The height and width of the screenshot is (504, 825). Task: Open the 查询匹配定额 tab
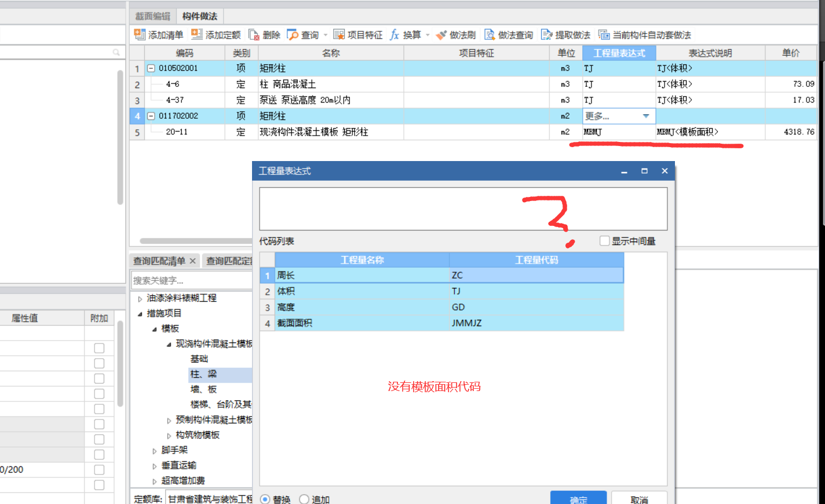point(229,261)
